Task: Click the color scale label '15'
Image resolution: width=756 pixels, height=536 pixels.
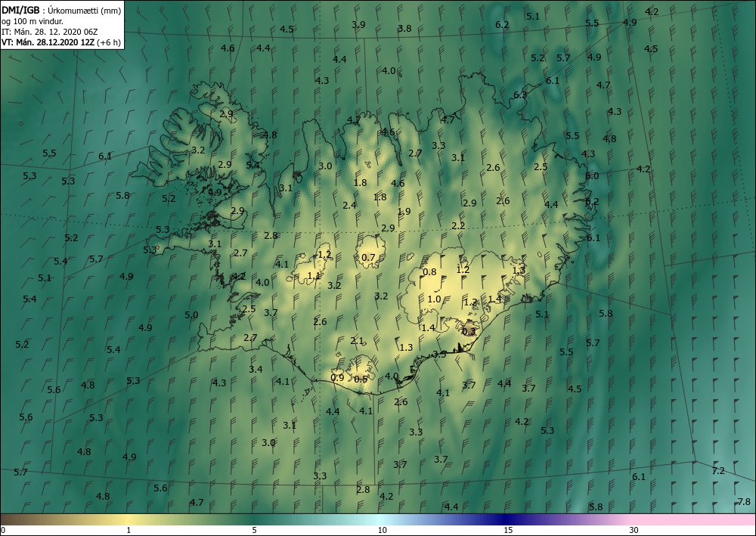Action: (x=508, y=530)
